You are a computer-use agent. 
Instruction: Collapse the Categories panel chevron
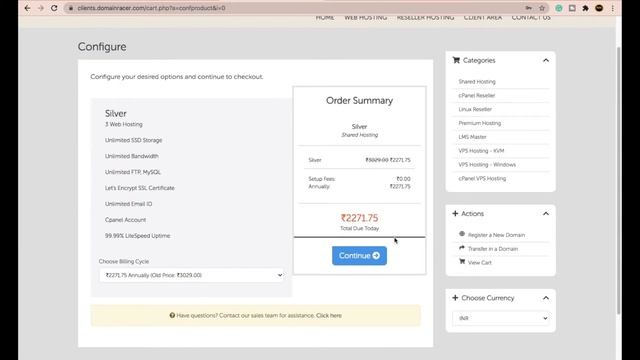546,60
